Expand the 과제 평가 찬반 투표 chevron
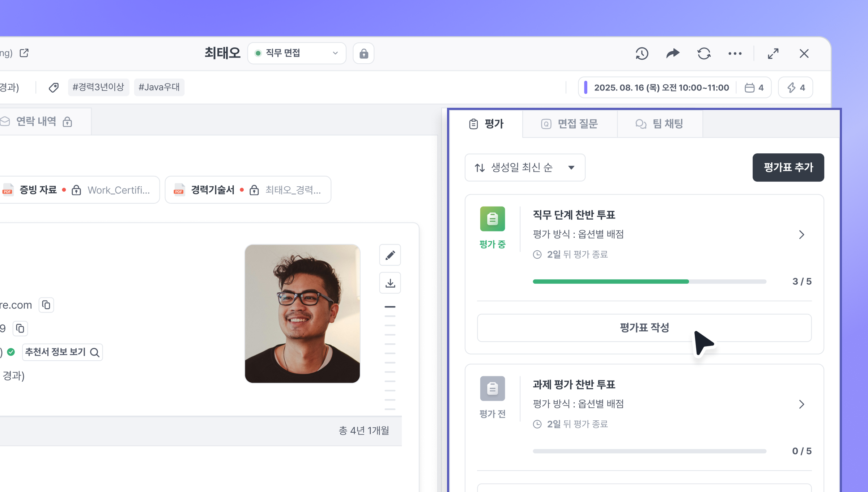The width and height of the screenshot is (868, 492). pos(801,404)
